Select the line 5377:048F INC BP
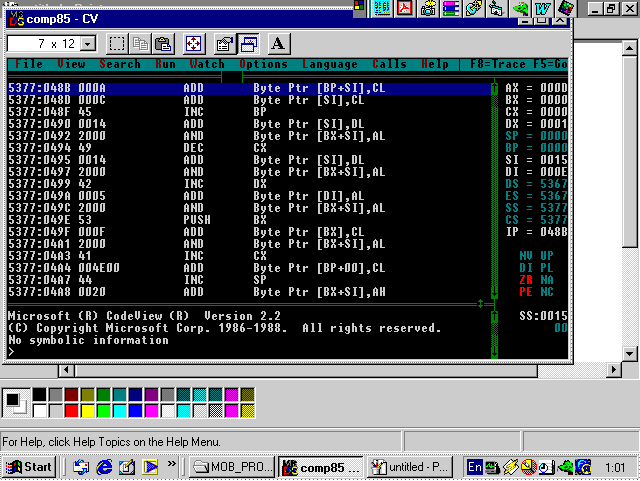This screenshot has width=640, height=481. coord(249,112)
